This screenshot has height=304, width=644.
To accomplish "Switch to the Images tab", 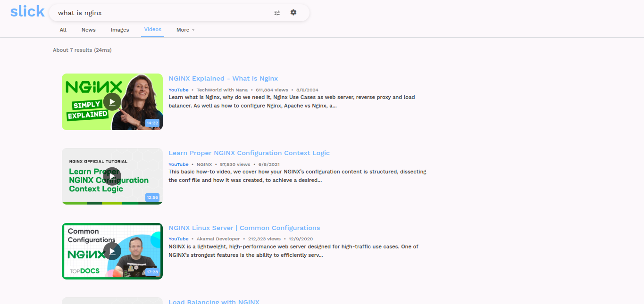I will (x=120, y=30).
